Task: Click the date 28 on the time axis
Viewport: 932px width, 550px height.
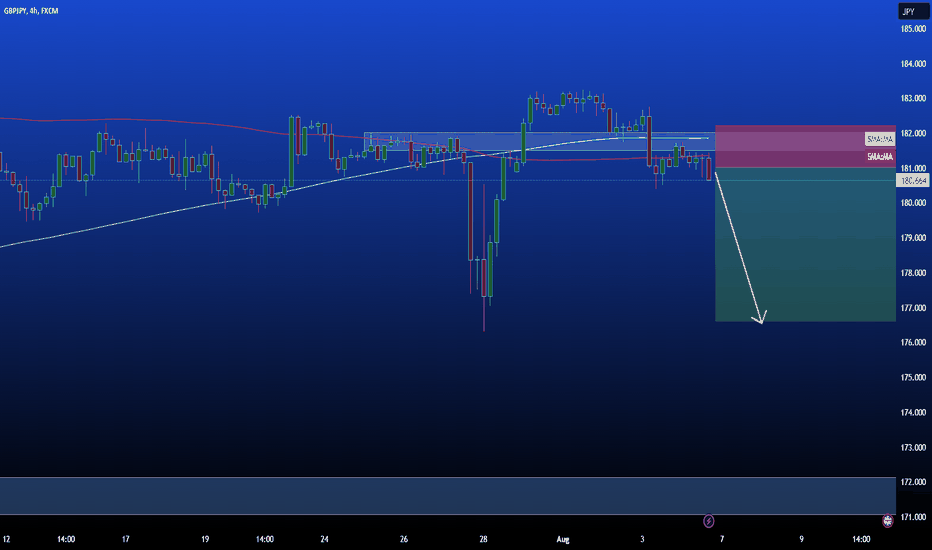Action: [483, 539]
